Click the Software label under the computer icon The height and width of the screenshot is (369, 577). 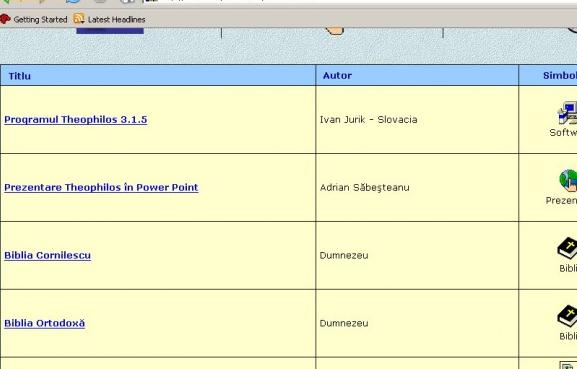[x=563, y=132]
